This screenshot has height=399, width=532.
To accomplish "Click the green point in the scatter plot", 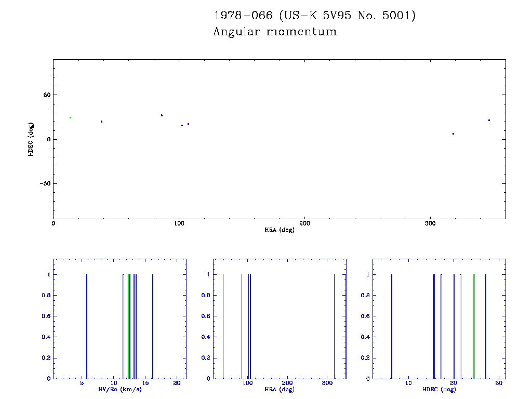I will coord(70,117).
